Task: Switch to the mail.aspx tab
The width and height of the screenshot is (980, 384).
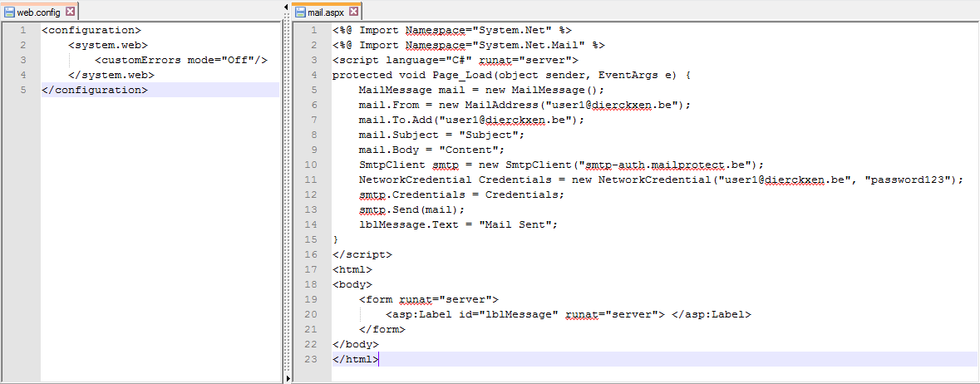Action: [327, 12]
